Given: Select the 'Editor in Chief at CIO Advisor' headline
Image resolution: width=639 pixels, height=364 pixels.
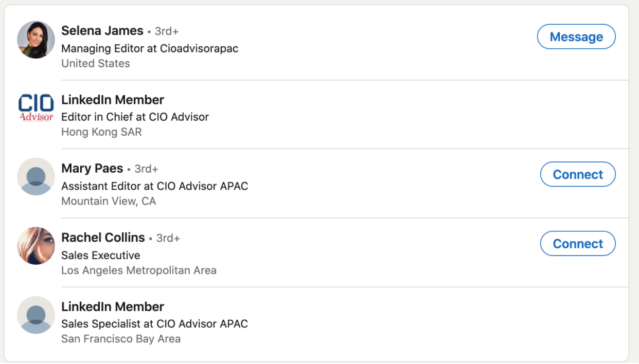Looking at the screenshot, I should point(135,117).
